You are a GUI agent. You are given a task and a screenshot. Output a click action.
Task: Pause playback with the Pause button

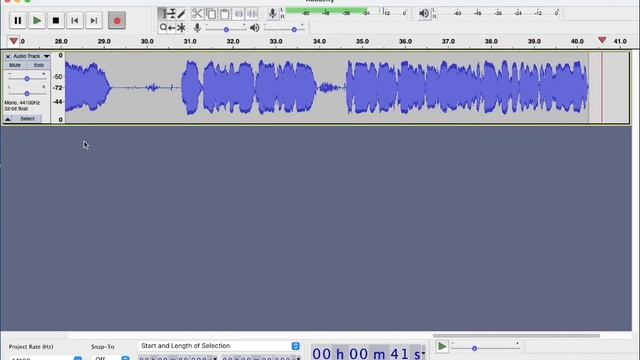coord(18,20)
